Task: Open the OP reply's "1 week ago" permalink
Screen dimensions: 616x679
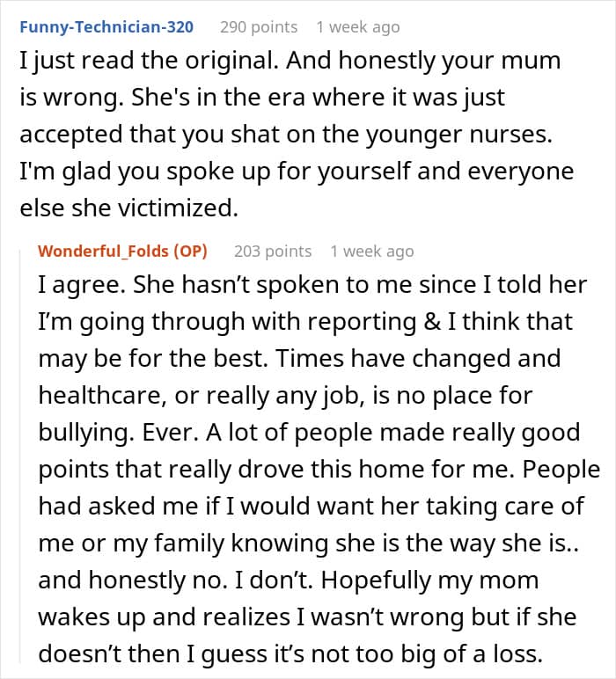Action: click(371, 252)
